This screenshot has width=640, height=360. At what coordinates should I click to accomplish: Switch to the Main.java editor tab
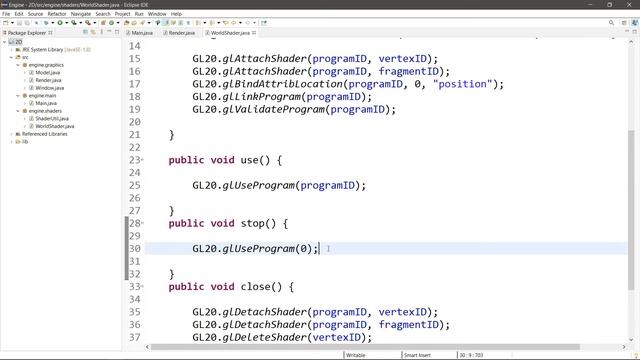point(139,33)
